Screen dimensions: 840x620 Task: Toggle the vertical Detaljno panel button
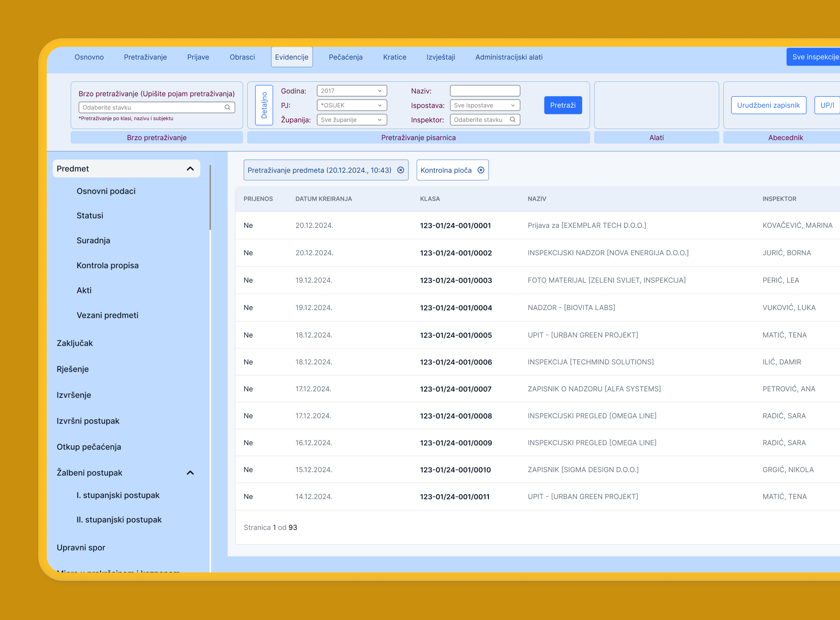pyautogui.click(x=264, y=105)
